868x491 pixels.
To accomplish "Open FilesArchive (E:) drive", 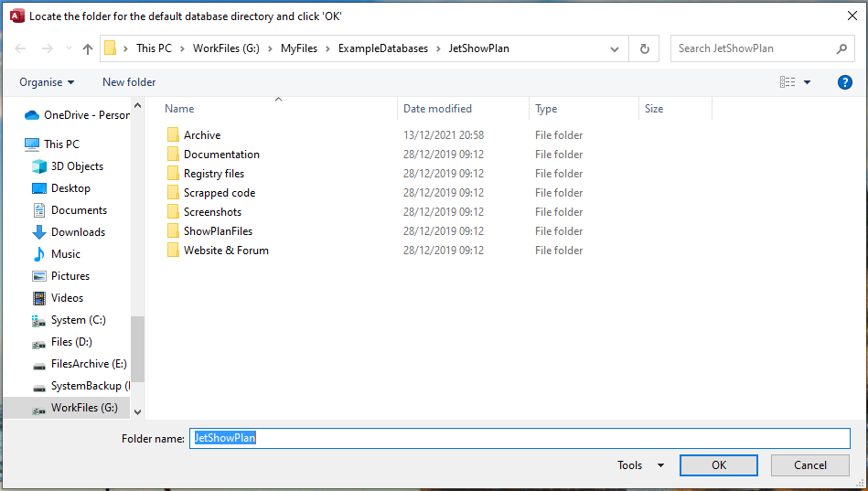I will pyautogui.click(x=80, y=364).
